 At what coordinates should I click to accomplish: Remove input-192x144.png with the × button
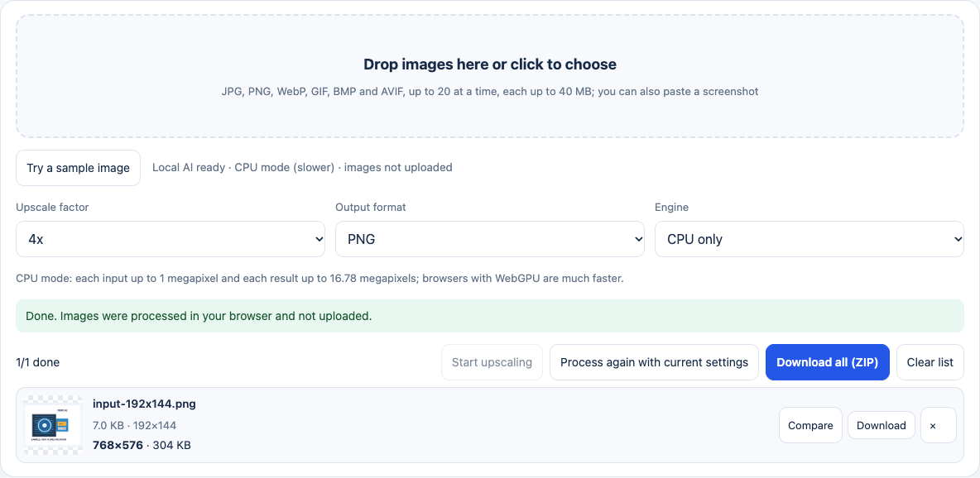(x=938, y=426)
